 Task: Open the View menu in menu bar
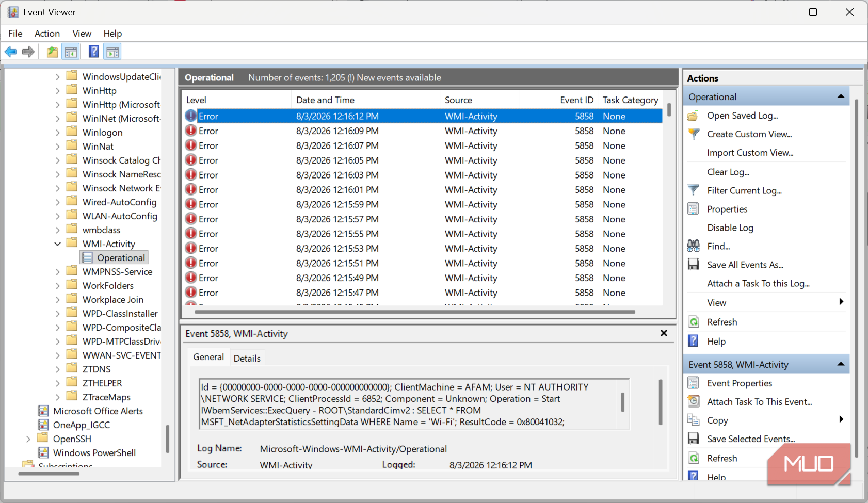(82, 33)
